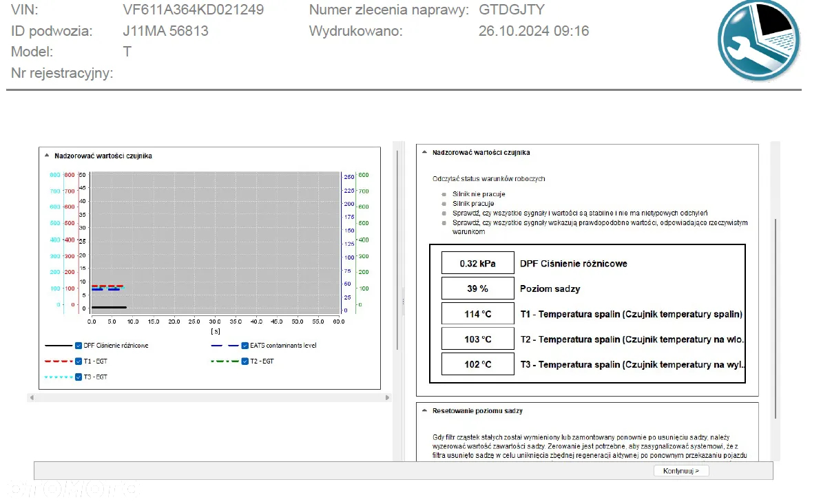Image resolution: width=832 pixels, height=504 pixels.
Task: Click the 103 °C T2 value box
Action: point(478,339)
